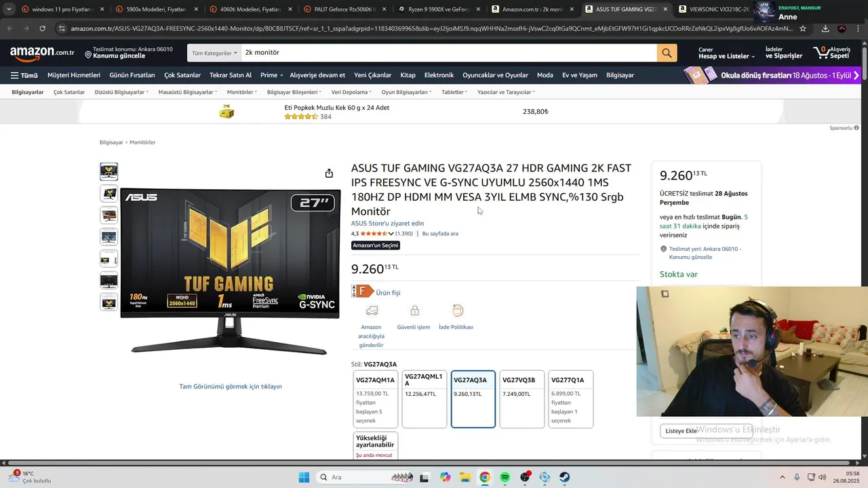868x488 pixels.
Task: Open Ürün fişi product sheet link
Action: click(x=388, y=293)
